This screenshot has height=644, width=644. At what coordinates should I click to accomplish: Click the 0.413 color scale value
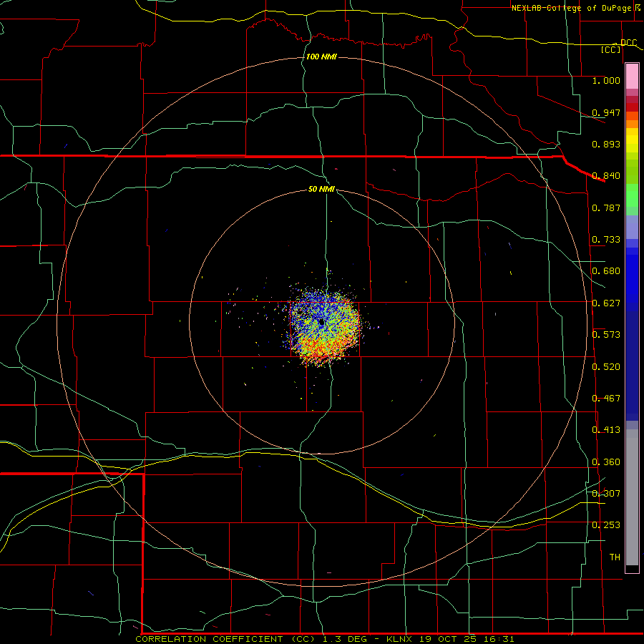[x=606, y=430]
